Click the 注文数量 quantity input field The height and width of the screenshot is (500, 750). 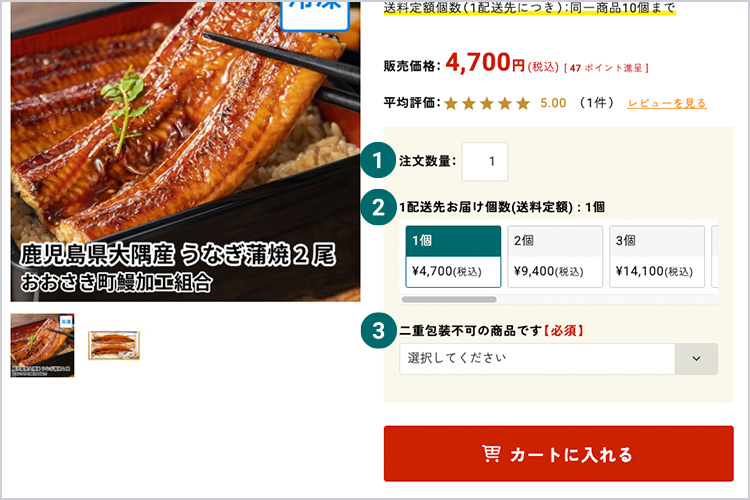pos(485,162)
